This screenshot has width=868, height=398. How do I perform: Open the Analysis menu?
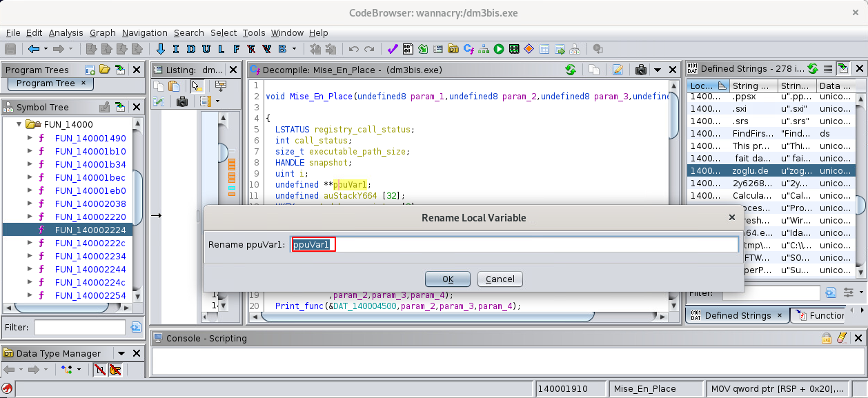(x=66, y=33)
